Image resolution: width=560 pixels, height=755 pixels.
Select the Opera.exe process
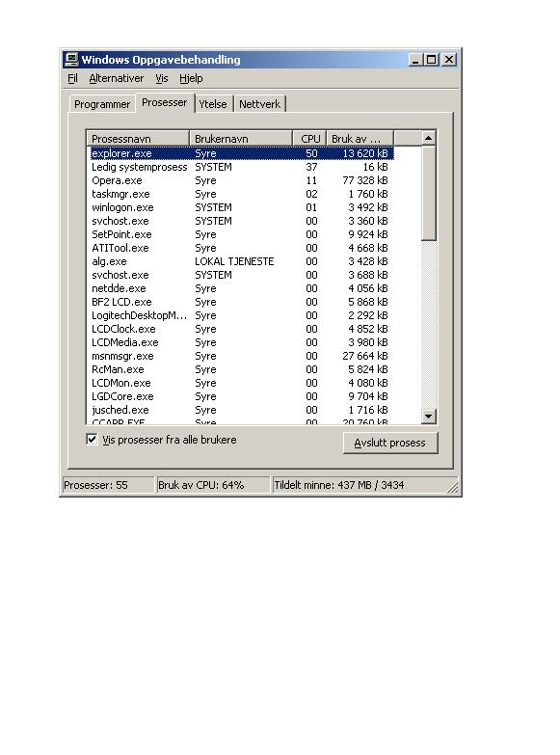coord(242,180)
